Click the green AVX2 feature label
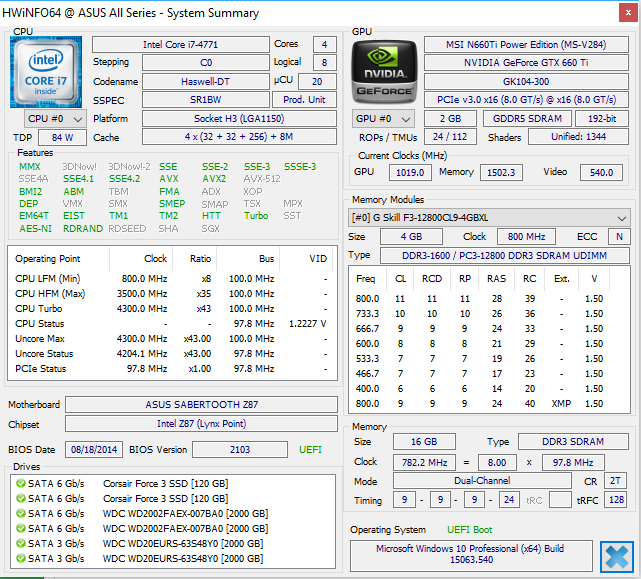This screenshot has height=579, width=641. pos(214,179)
